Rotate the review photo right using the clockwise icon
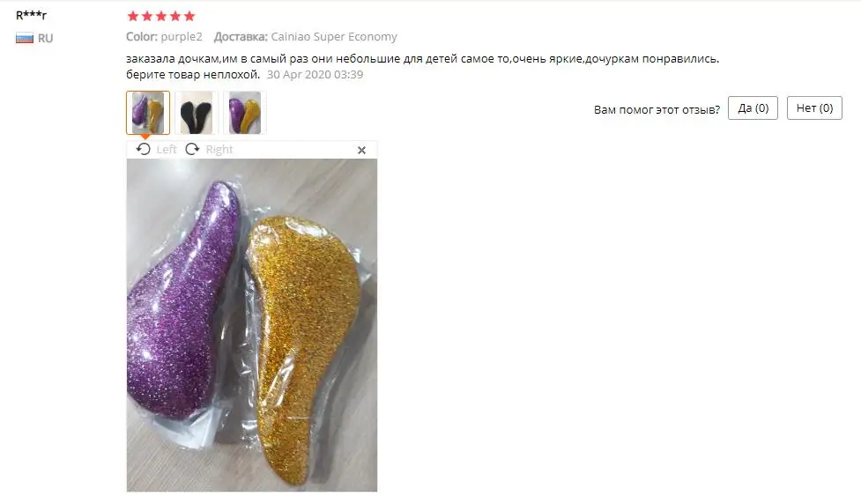The image size is (861, 504). pos(192,149)
